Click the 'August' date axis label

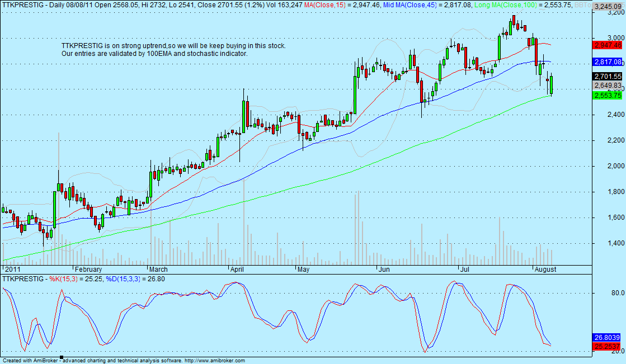click(545, 270)
